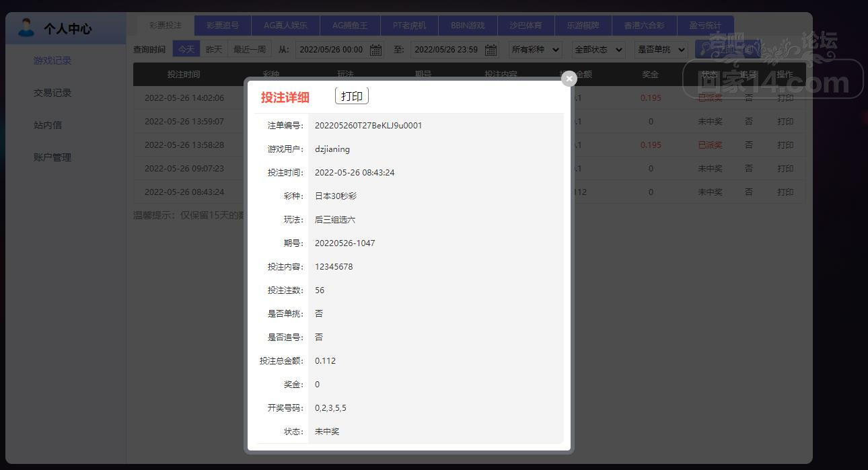Expand the 所有彩种 dropdown
The width and height of the screenshot is (868, 470).
click(x=535, y=50)
